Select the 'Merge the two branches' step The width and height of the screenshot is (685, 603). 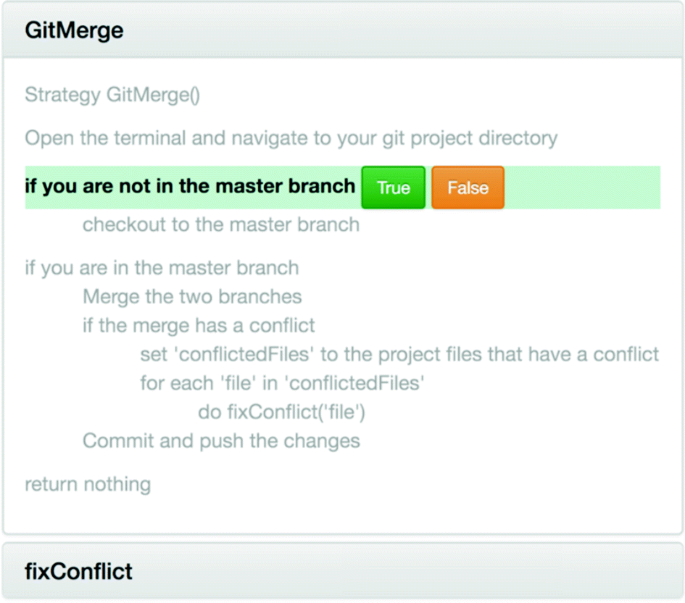pos(192,297)
